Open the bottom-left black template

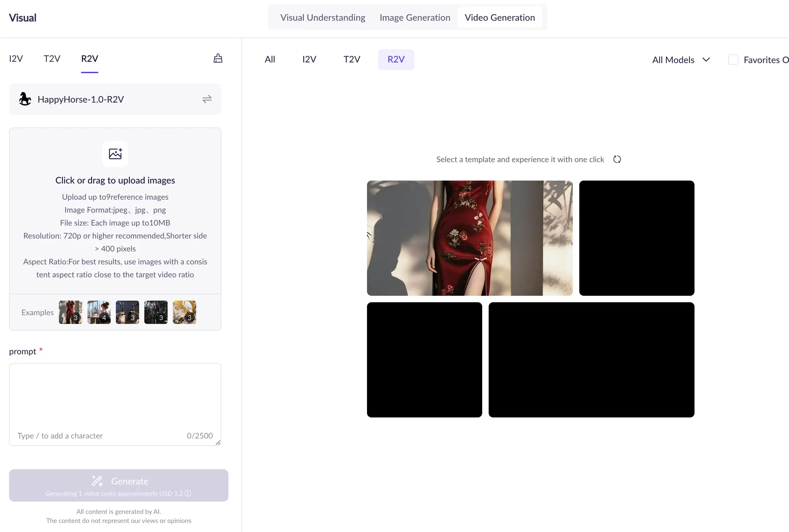coord(424,360)
